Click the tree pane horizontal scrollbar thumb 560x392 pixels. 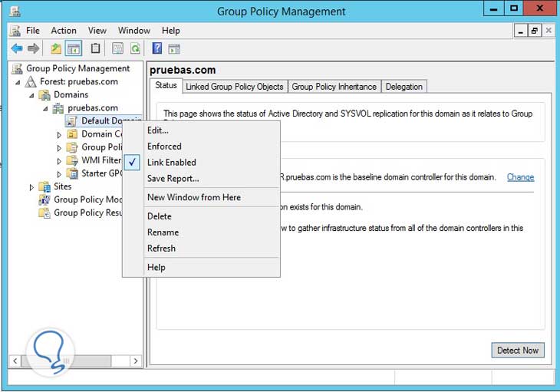[66, 361]
